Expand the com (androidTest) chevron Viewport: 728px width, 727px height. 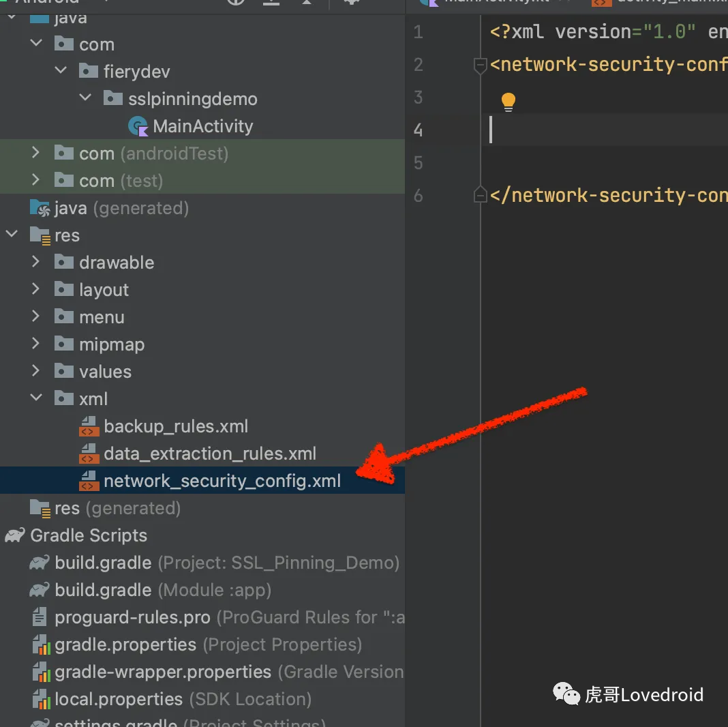[35, 152]
